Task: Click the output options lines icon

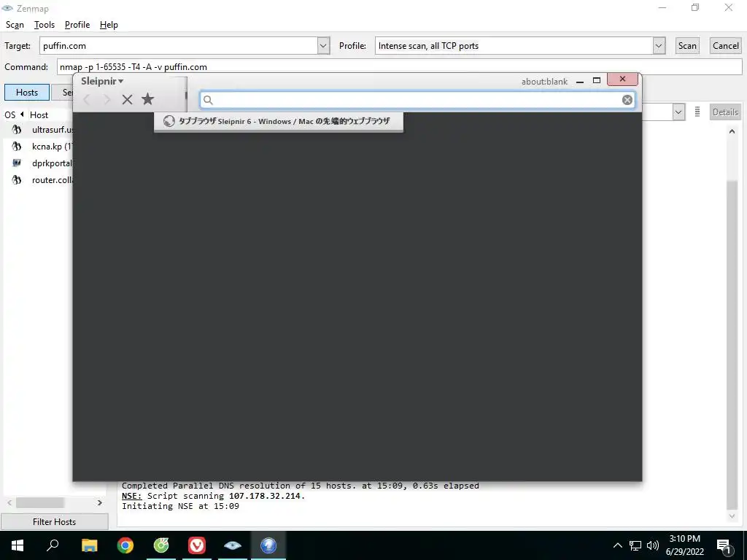Action: [697, 112]
